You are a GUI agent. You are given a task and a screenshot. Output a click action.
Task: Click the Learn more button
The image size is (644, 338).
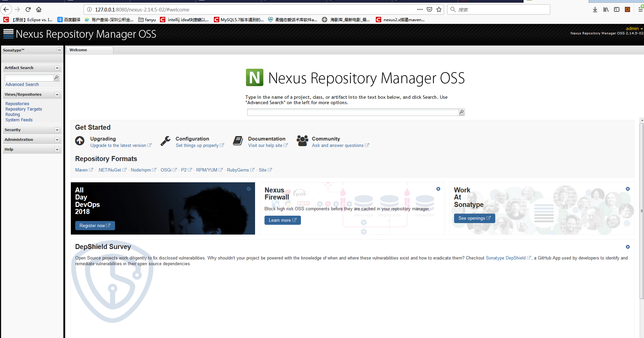coord(282,220)
